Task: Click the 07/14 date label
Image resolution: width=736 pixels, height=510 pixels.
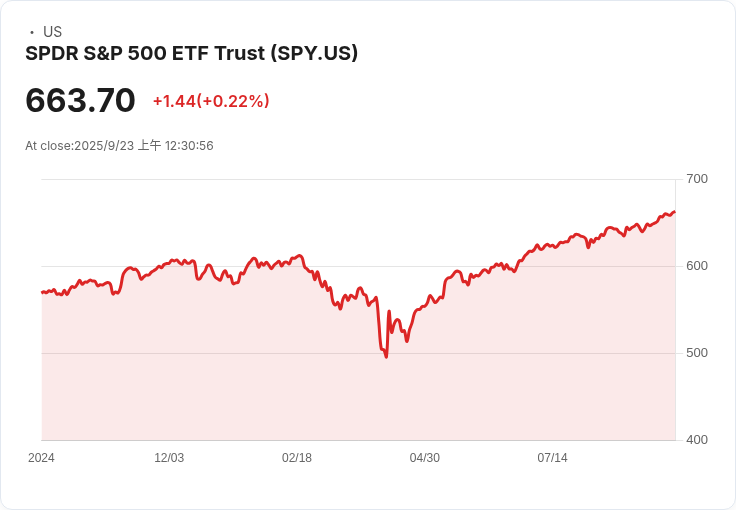Action: [552, 458]
